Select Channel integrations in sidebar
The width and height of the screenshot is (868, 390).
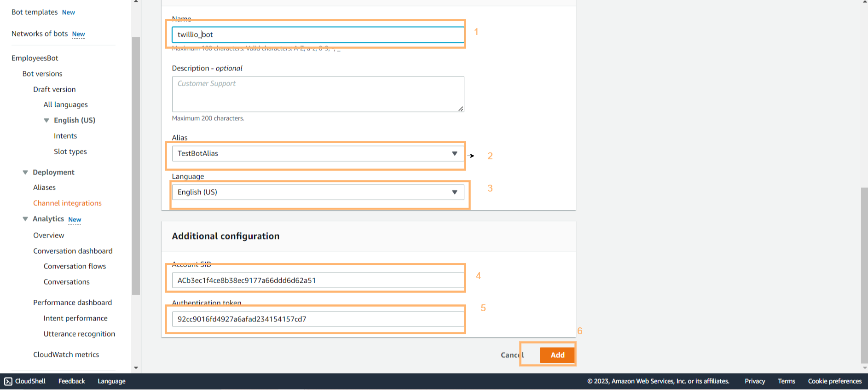tap(67, 203)
